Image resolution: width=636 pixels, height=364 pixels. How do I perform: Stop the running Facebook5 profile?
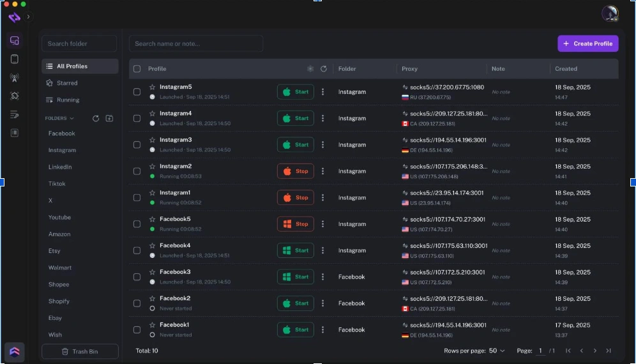pyautogui.click(x=295, y=224)
